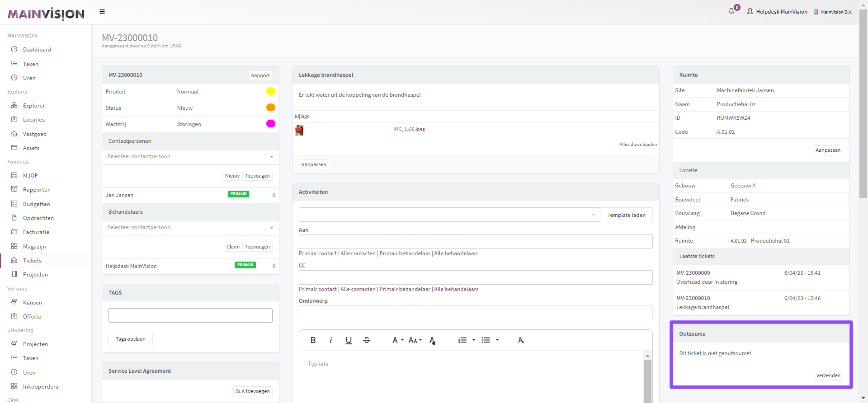
Task: Click Nieuw under Contactpersonen
Action: pos(232,176)
